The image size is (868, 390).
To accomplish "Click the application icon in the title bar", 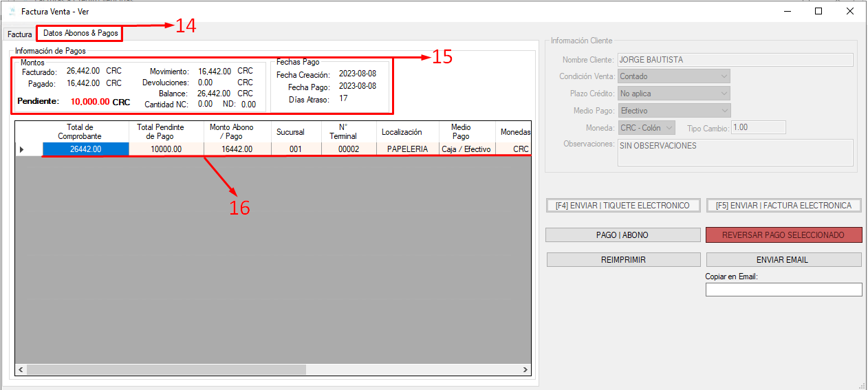I will coord(12,12).
